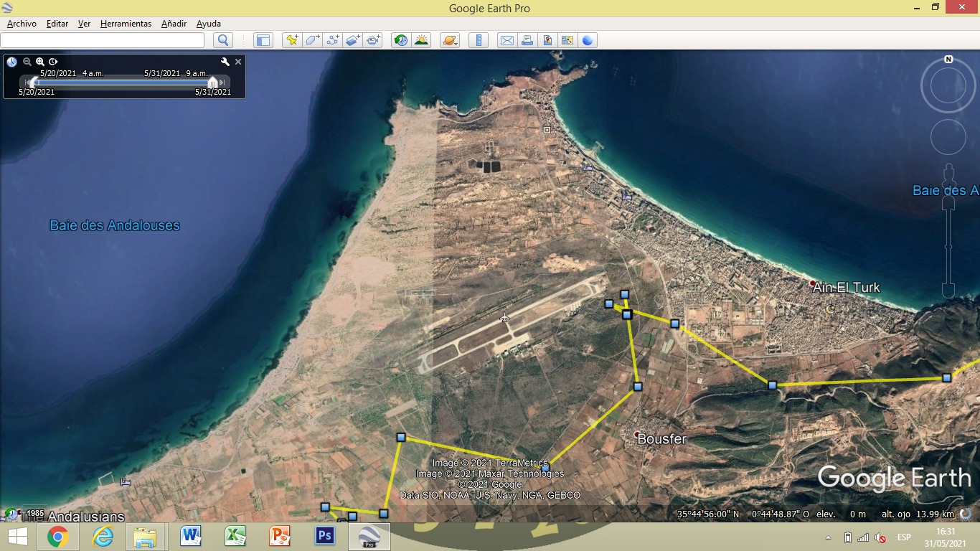Viewport: 980px width, 551px height.
Task: Play the time animation button
Action: [53, 62]
